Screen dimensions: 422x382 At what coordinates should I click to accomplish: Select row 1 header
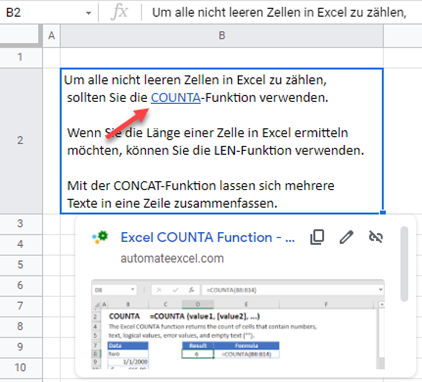[21, 57]
